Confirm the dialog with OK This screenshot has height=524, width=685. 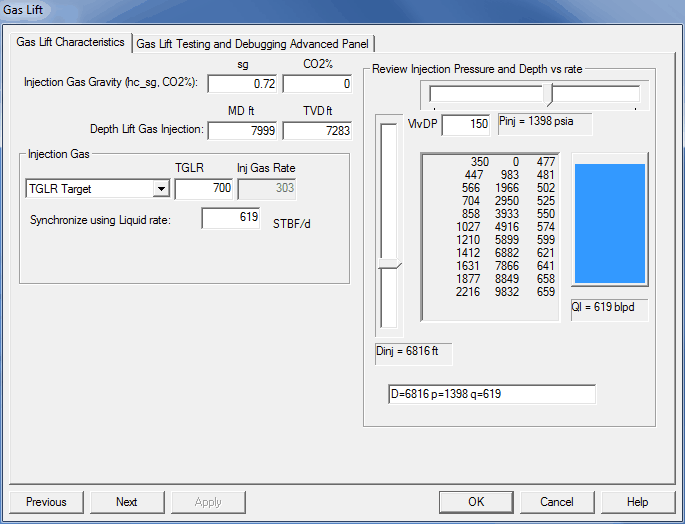pyautogui.click(x=476, y=502)
